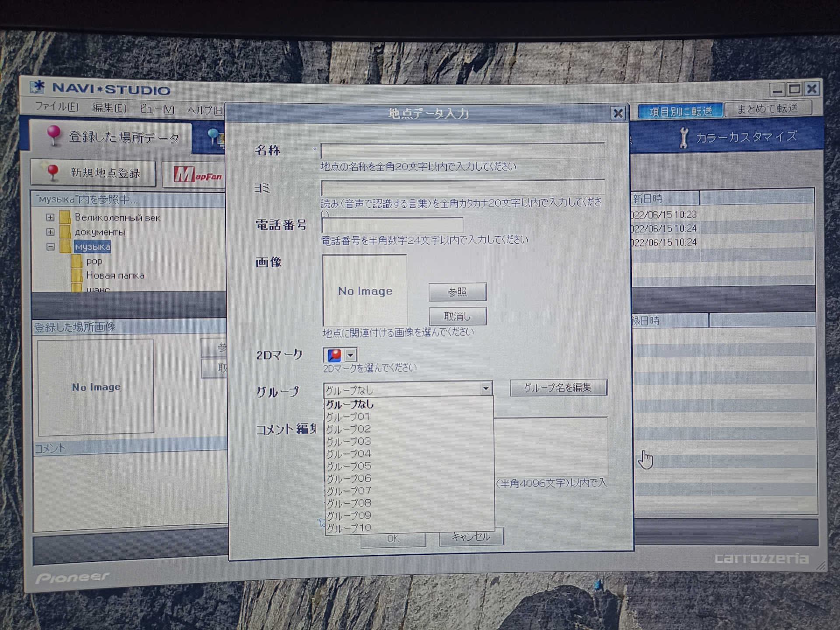Open the 編集(E) menu

(109, 108)
